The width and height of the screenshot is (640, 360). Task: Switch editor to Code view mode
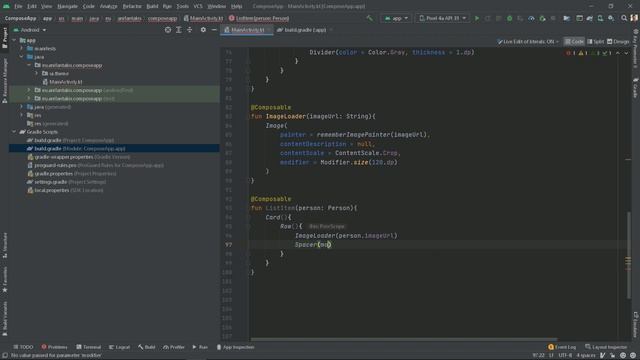[x=574, y=42]
